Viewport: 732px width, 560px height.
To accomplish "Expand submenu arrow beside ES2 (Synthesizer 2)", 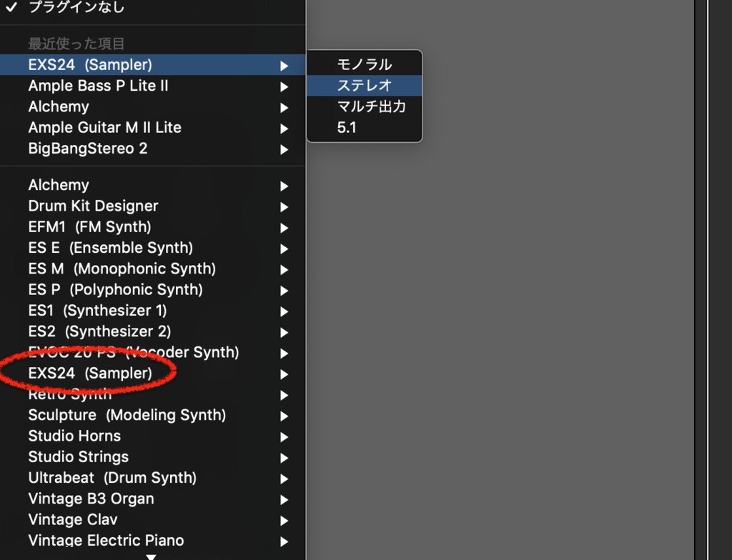I will tap(284, 333).
